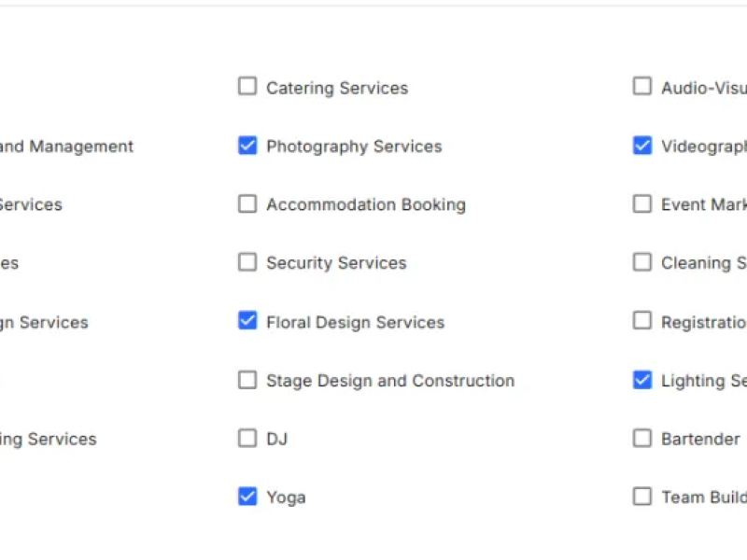Tick the Audio-Visual checkbox
This screenshot has width=747, height=560.
click(642, 87)
